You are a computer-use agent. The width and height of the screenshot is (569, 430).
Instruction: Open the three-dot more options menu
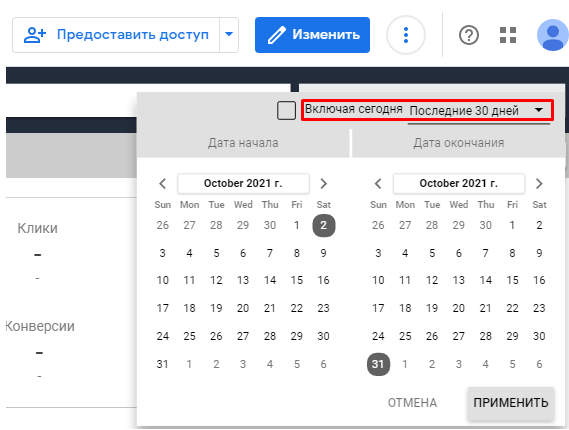tap(406, 35)
